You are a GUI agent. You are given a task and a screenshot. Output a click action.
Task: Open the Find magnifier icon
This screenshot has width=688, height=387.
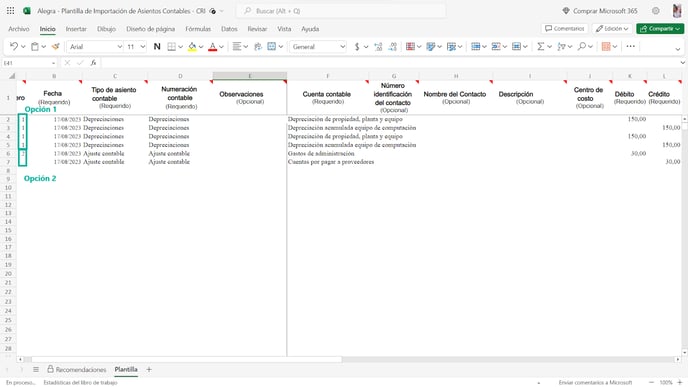582,47
